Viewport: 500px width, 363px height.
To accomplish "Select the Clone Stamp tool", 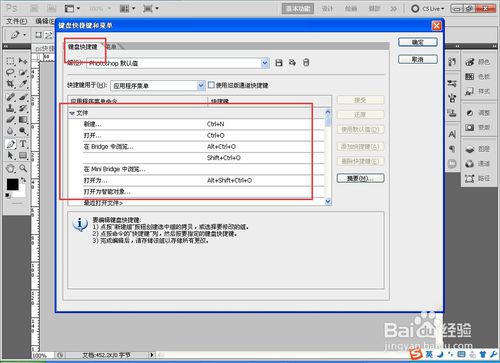I will tap(10, 108).
